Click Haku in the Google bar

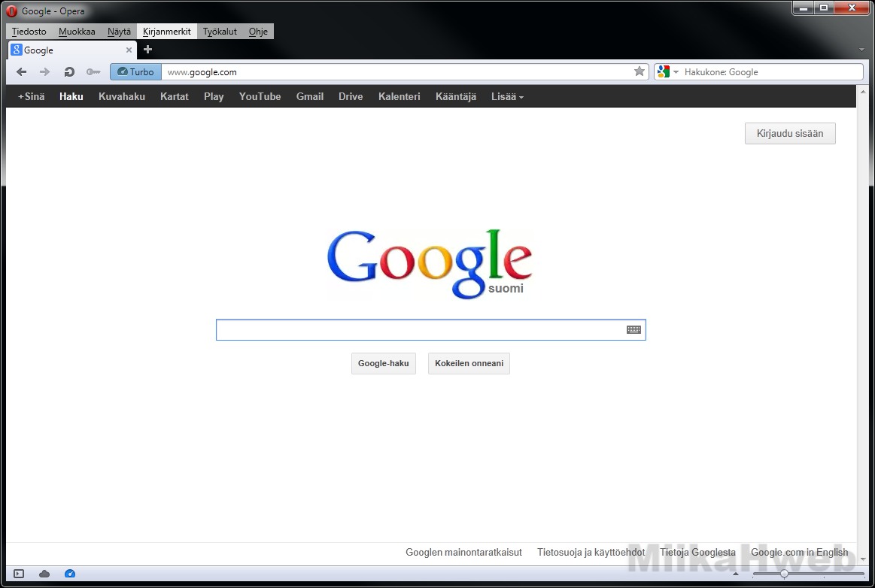click(x=71, y=96)
